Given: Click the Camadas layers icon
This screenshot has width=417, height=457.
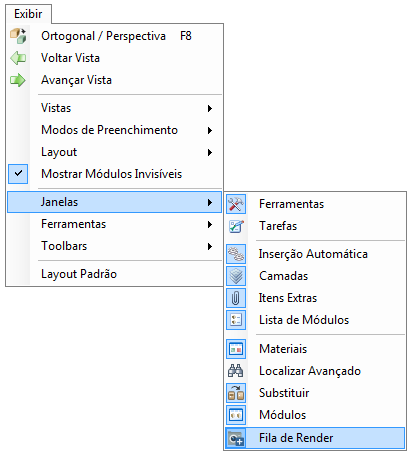Looking at the screenshot, I should 236,276.
